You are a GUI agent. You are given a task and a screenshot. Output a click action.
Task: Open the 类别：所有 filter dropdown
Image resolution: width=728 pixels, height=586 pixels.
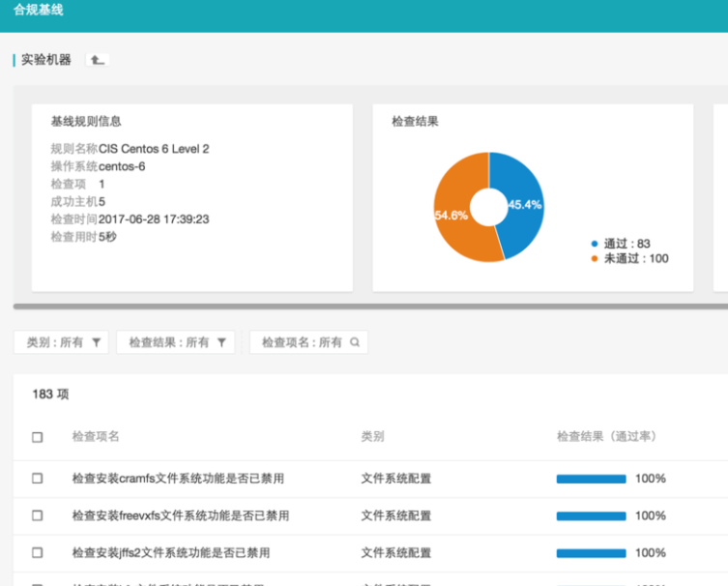pos(61,342)
